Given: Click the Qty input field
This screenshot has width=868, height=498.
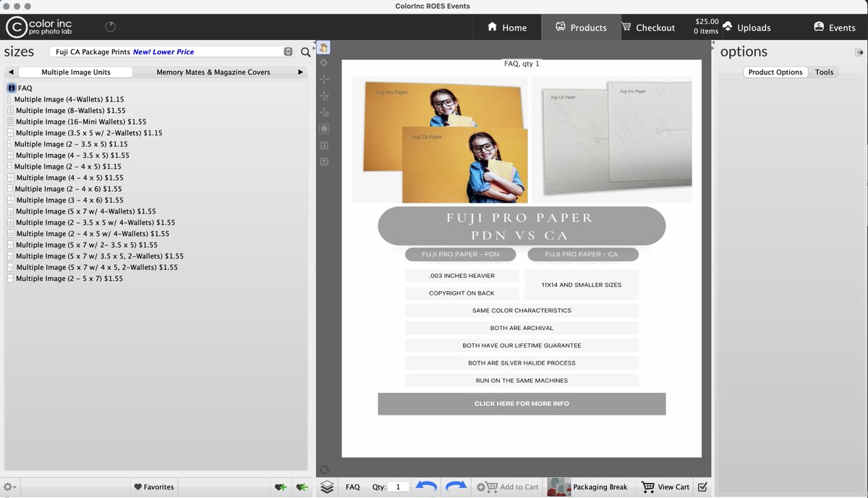Looking at the screenshot, I should coord(399,487).
